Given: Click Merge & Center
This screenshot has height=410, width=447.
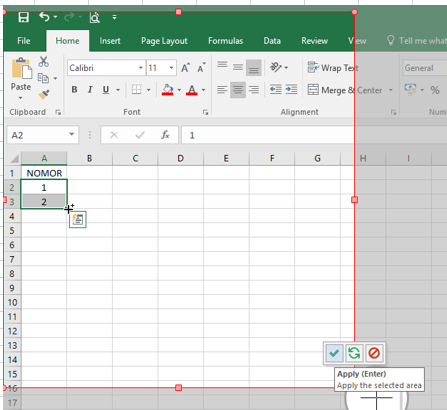Looking at the screenshot, I should (345, 90).
